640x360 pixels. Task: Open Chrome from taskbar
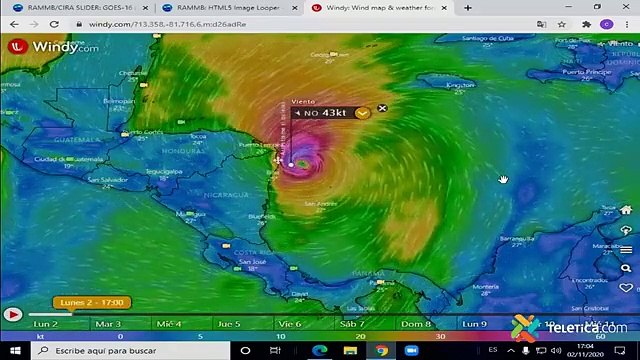382,351
